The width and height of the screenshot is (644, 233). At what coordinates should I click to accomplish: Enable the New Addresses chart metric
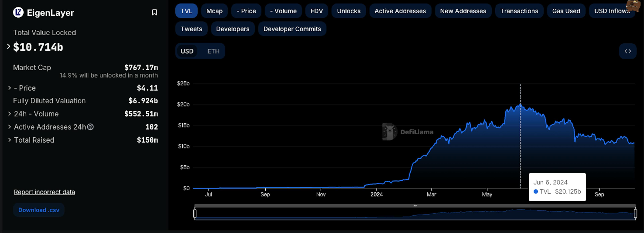463,11
